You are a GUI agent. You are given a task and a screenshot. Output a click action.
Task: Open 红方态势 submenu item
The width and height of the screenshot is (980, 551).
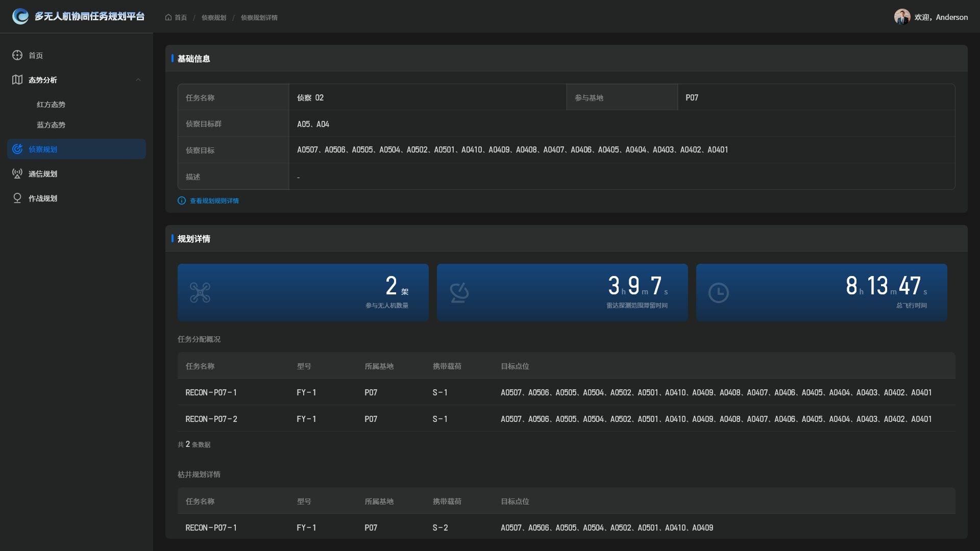coord(51,104)
